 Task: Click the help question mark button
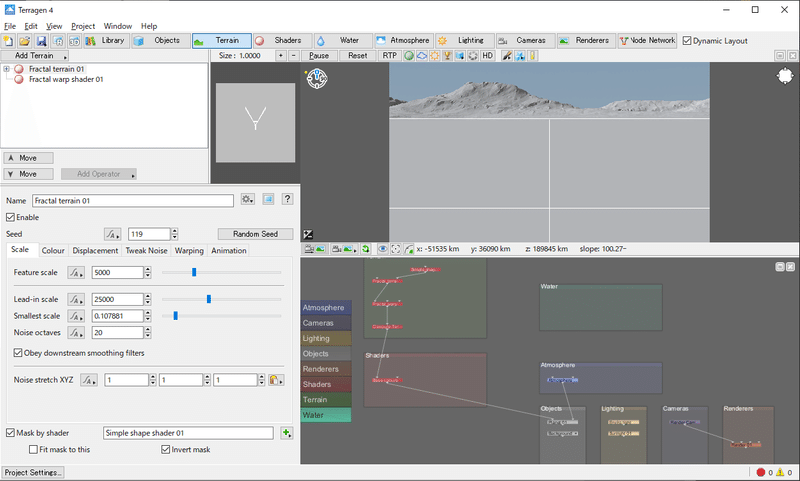click(x=287, y=199)
